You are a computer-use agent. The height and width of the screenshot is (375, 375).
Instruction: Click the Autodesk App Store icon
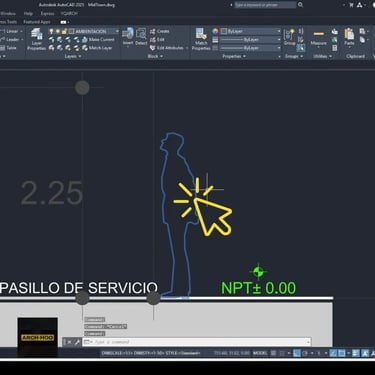point(360,5)
